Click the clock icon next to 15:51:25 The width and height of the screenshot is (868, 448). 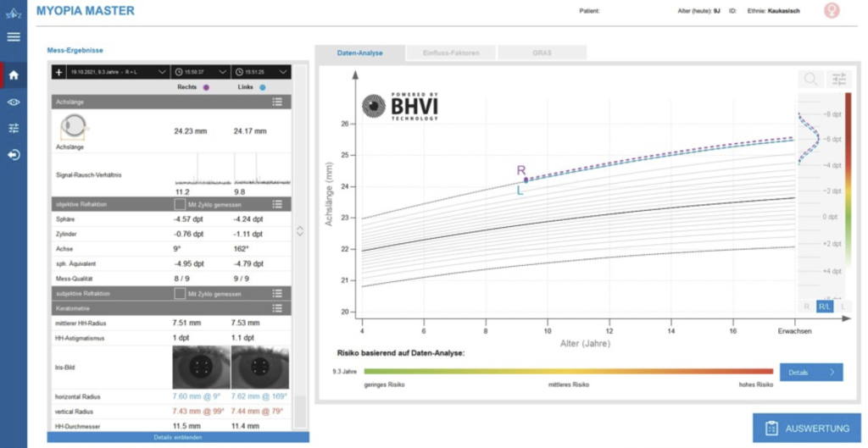239,73
